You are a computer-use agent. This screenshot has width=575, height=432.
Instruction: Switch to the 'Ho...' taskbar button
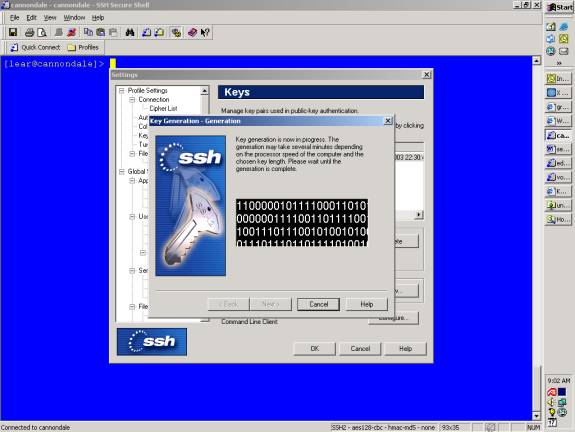click(x=558, y=219)
